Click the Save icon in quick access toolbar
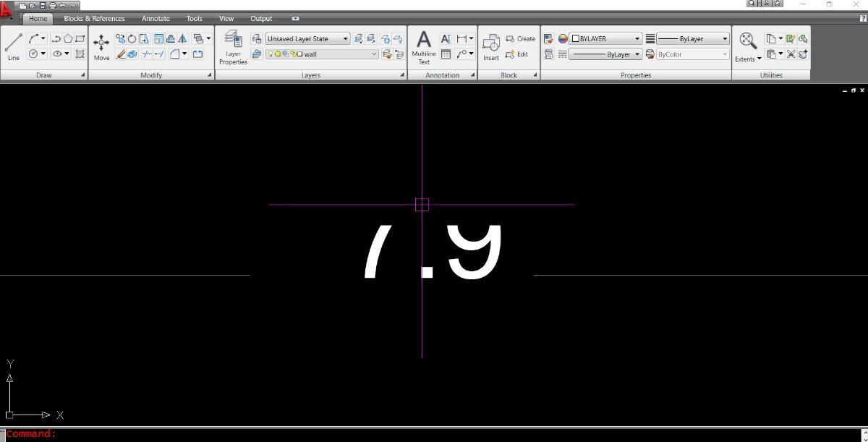The height and width of the screenshot is (442, 868). [x=42, y=4]
